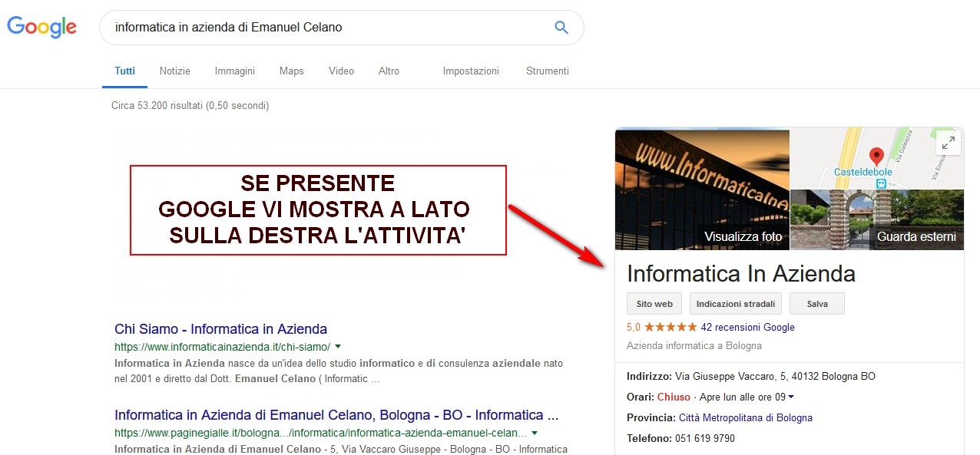Click the Sito web button
The height and width of the screenshot is (455, 980).
tap(654, 304)
